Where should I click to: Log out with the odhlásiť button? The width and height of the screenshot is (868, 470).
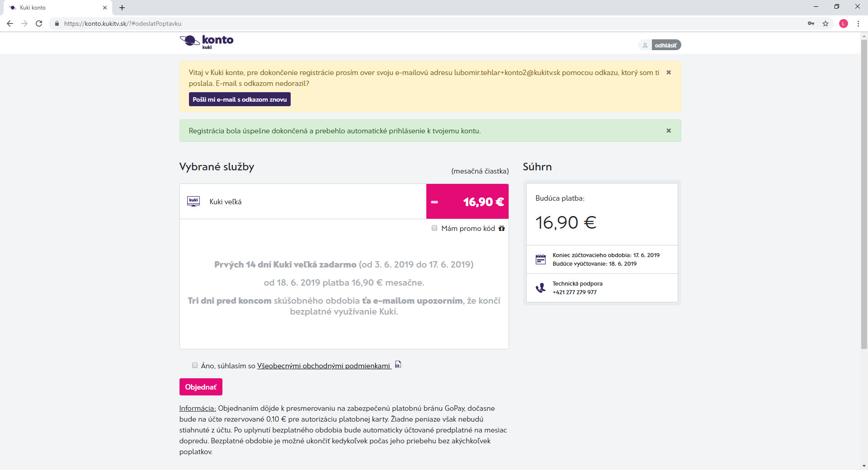click(x=666, y=45)
